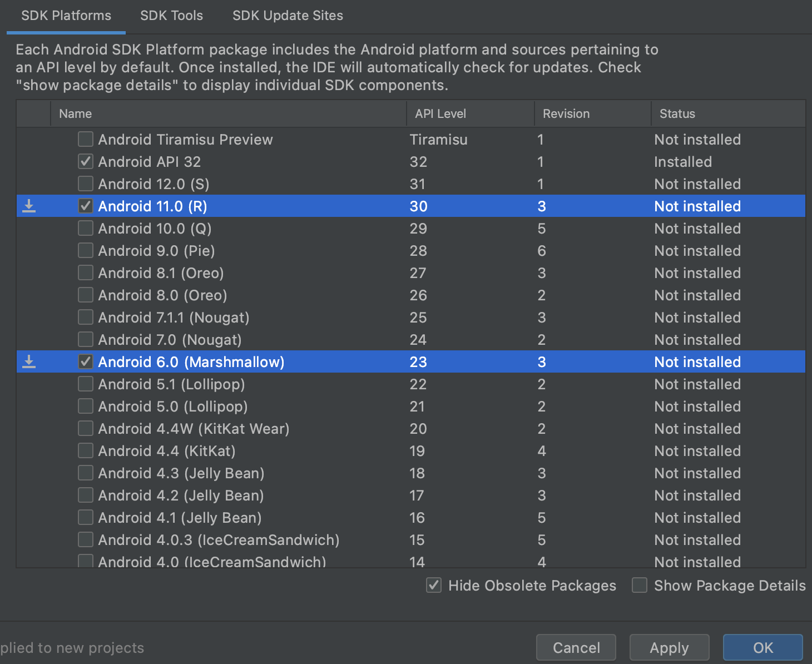Click the Installed status of Android API 32
Viewport: 812px width, 664px height.
683,162
